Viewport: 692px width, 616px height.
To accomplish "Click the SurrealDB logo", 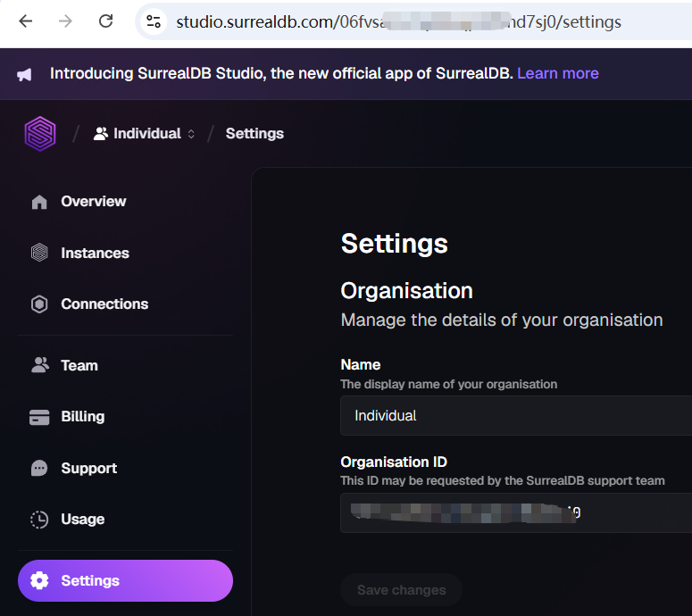I will tap(40, 134).
